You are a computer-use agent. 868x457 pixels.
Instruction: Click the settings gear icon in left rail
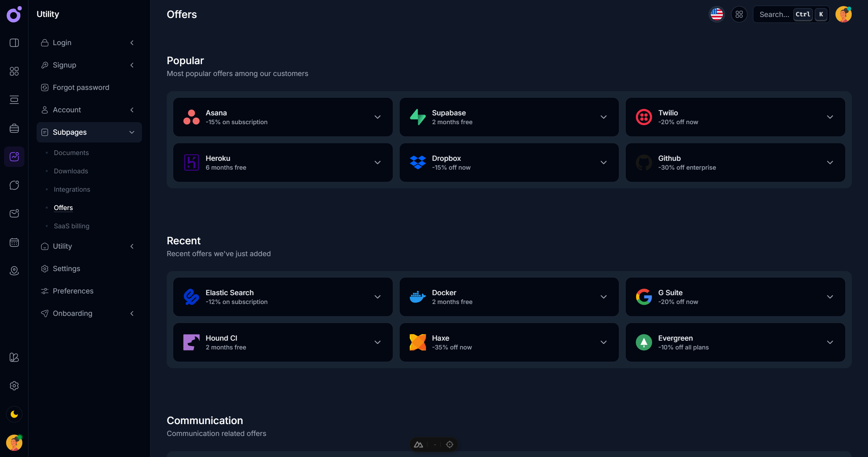point(14,386)
